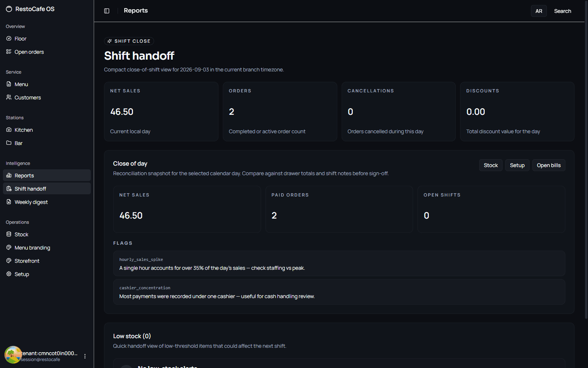Open the Kitchen station view
This screenshot has width=588, height=368.
47,130
